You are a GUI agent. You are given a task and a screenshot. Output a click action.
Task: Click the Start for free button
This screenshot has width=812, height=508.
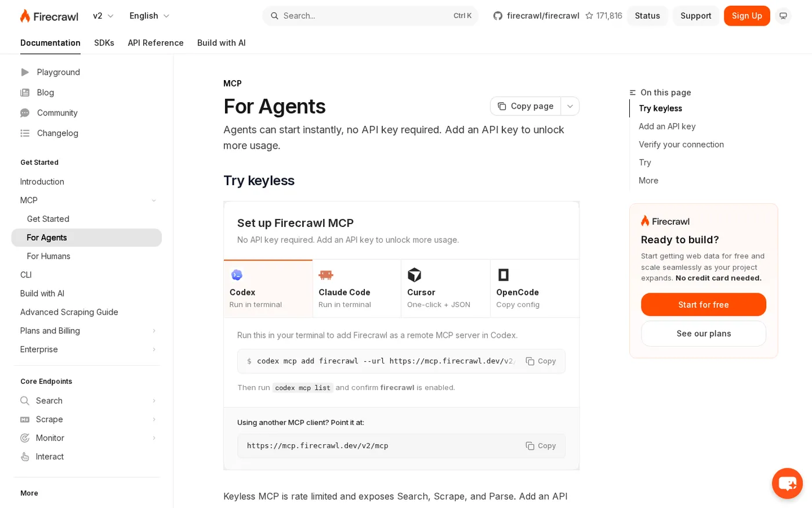click(x=704, y=305)
